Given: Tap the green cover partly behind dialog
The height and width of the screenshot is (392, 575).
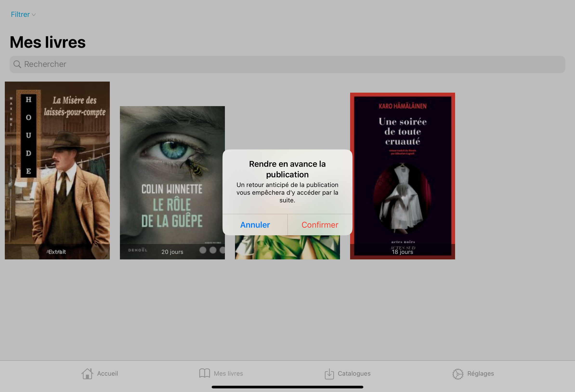Looking at the screenshot, I should click(287, 247).
